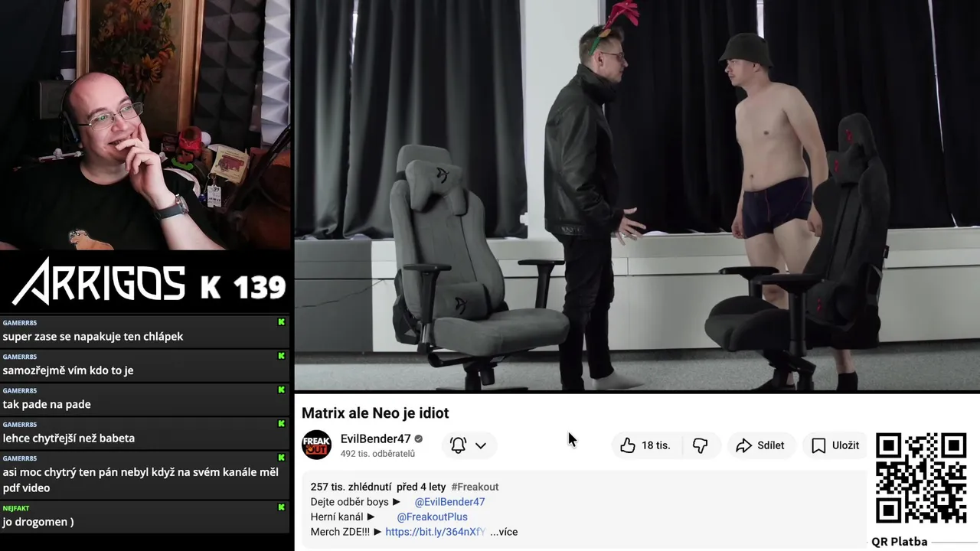The width and height of the screenshot is (980, 551).
Task: Select the NEJFAKT chat username
Action: [16, 508]
